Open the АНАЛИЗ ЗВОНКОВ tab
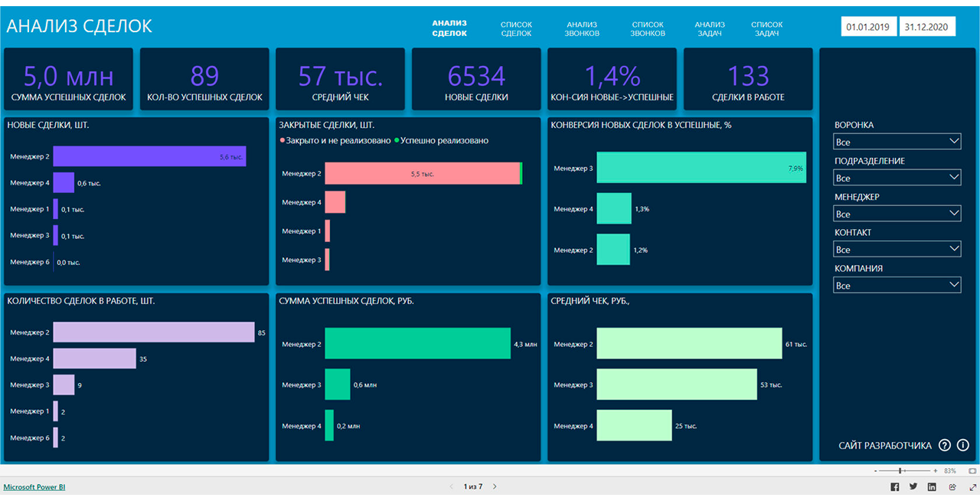 point(582,29)
